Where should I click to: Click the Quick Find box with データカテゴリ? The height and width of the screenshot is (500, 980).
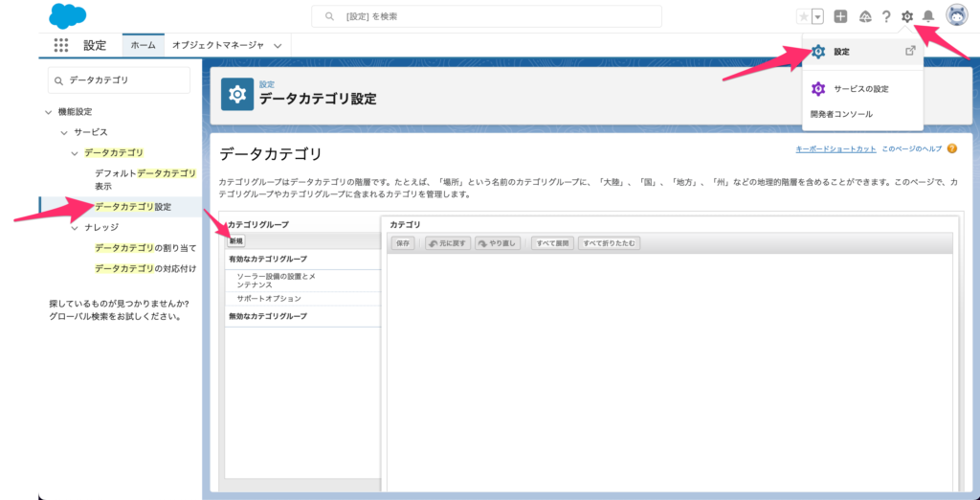[119, 80]
